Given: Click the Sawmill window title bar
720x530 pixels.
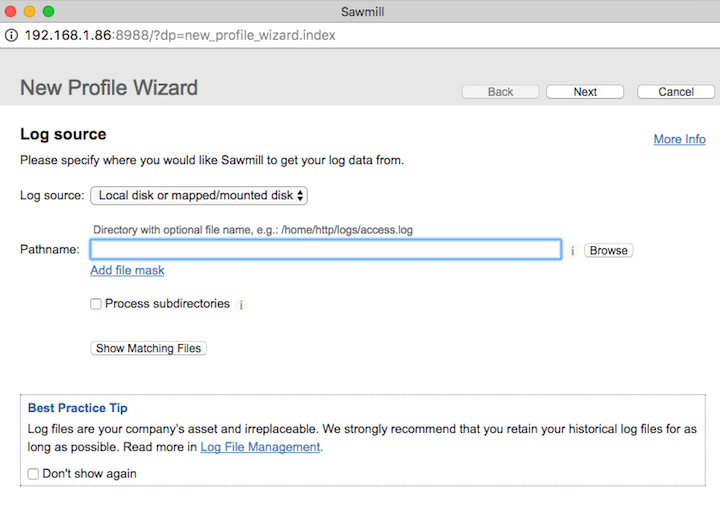Looking at the screenshot, I should 360,11.
